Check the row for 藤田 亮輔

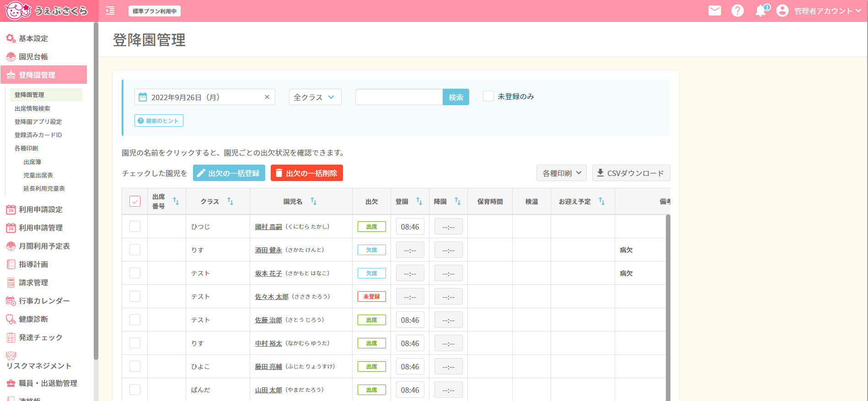(135, 366)
